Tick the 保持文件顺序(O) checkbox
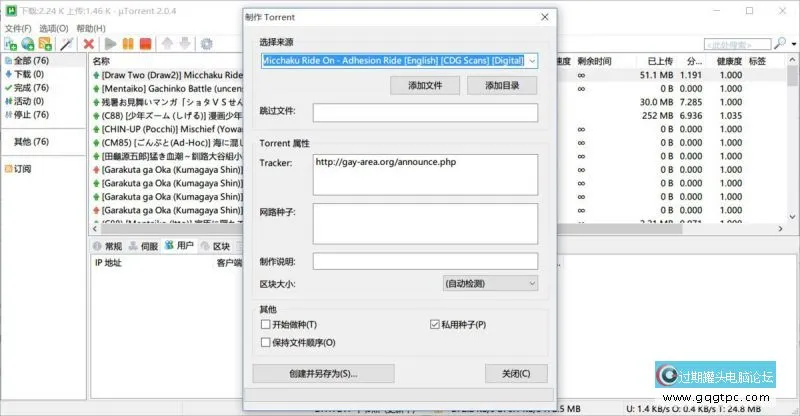800x416 pixels. click(265, 342)
